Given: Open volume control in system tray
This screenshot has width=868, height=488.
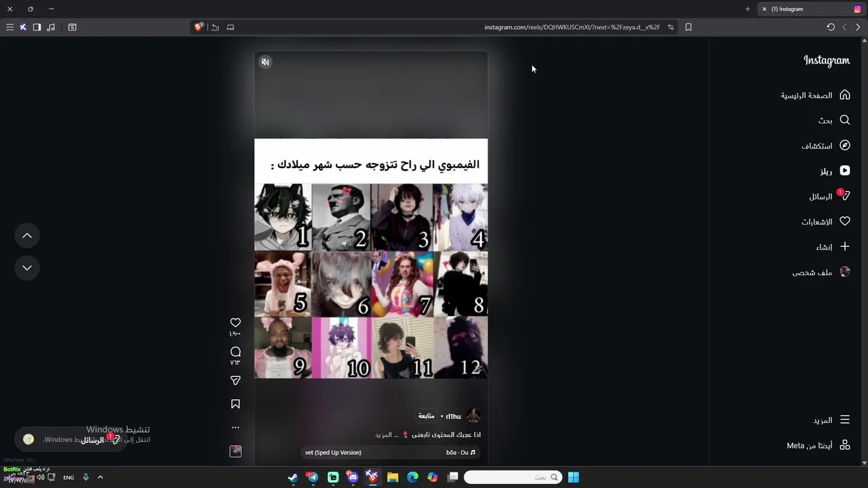Looking at the screenshot, I should coord(41,477).
